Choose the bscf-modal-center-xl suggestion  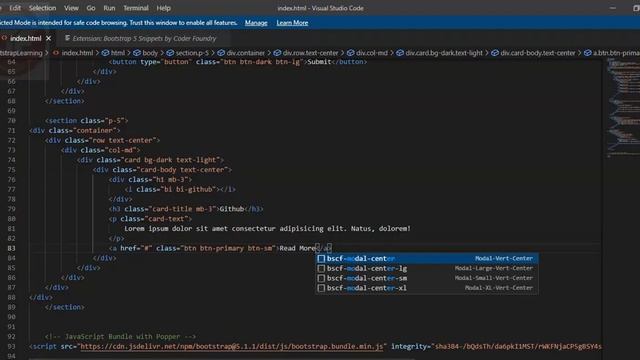(x=427, y=288)
